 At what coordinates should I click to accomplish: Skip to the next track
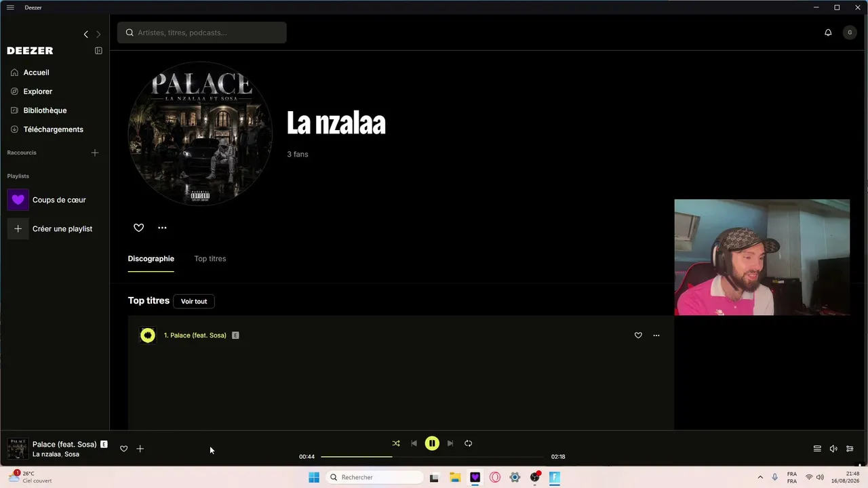450,443
